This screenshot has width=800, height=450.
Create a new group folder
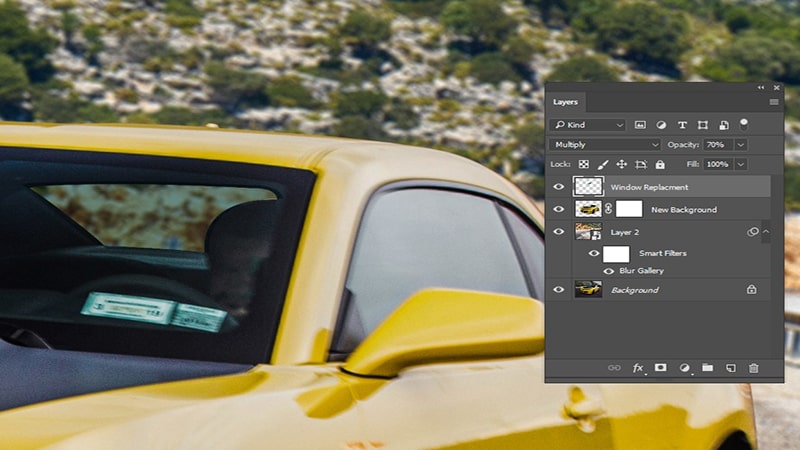point(707,367)
